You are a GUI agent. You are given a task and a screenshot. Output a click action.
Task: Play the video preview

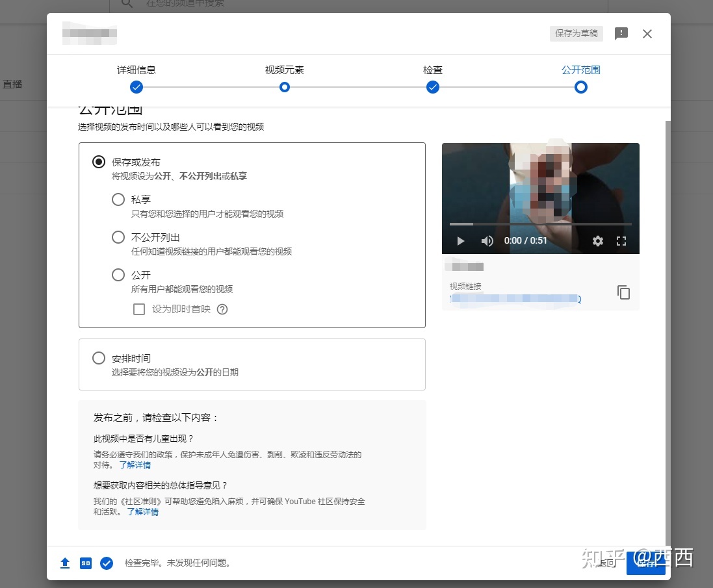coord(460,241)
